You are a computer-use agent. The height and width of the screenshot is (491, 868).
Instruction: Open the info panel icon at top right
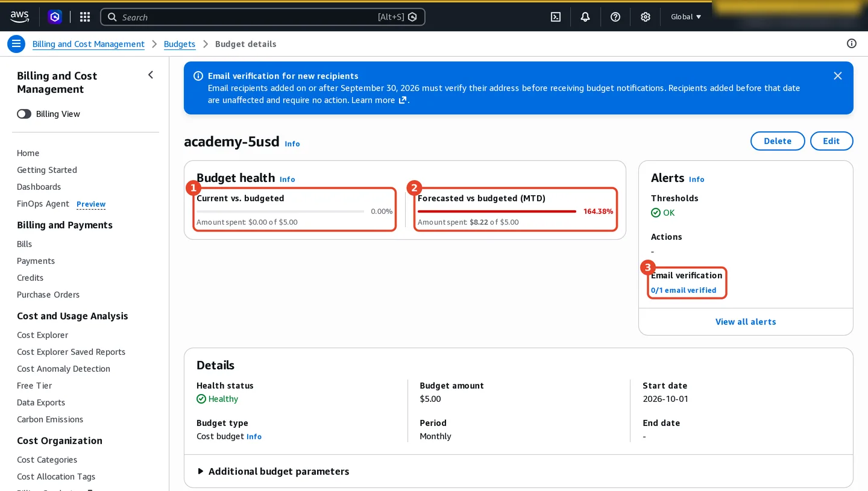[x=852, y=43]
